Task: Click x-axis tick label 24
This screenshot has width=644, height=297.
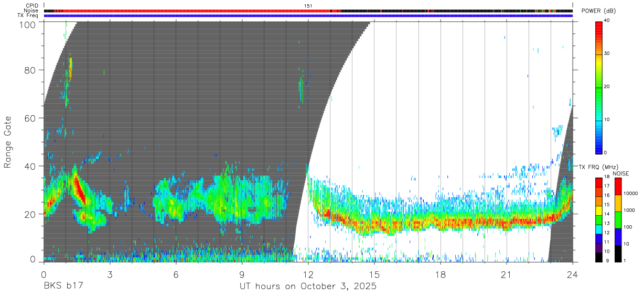Action: tap(572, 274)
